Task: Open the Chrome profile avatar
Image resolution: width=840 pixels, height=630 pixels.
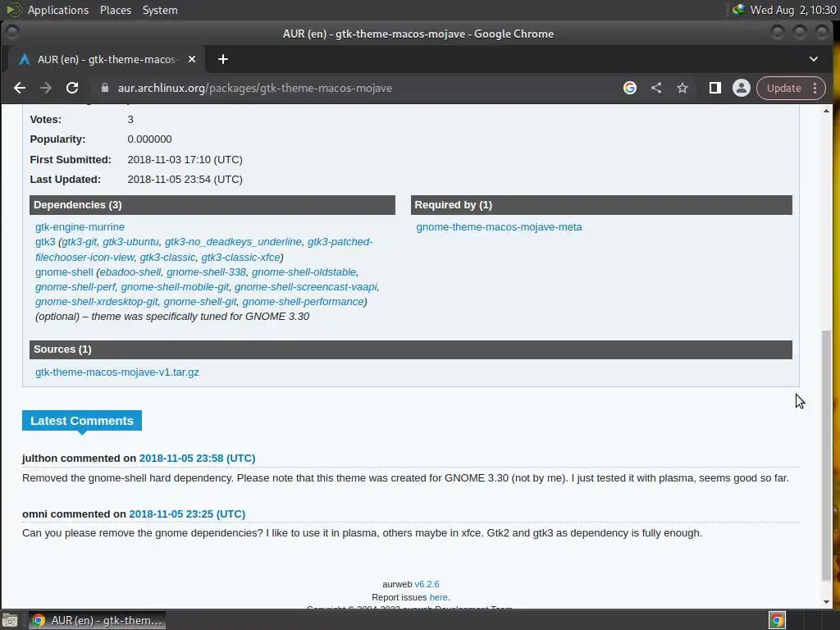Action: [x=742, y=88]
